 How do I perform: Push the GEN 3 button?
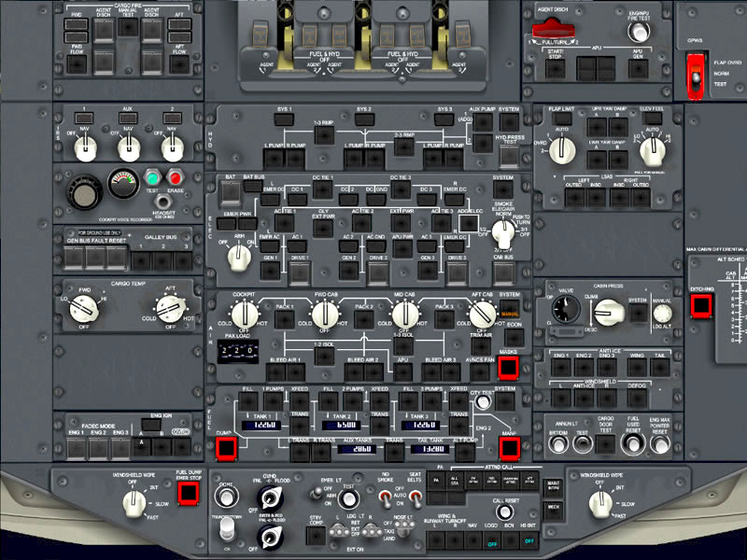[428, 272]
